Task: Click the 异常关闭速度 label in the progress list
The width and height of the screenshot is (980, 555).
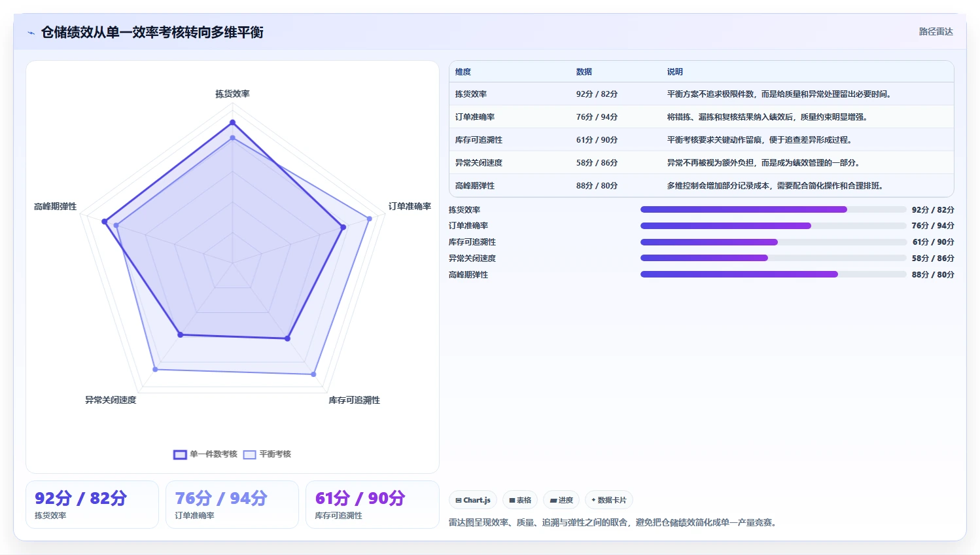Action: [x=472, y=259]
